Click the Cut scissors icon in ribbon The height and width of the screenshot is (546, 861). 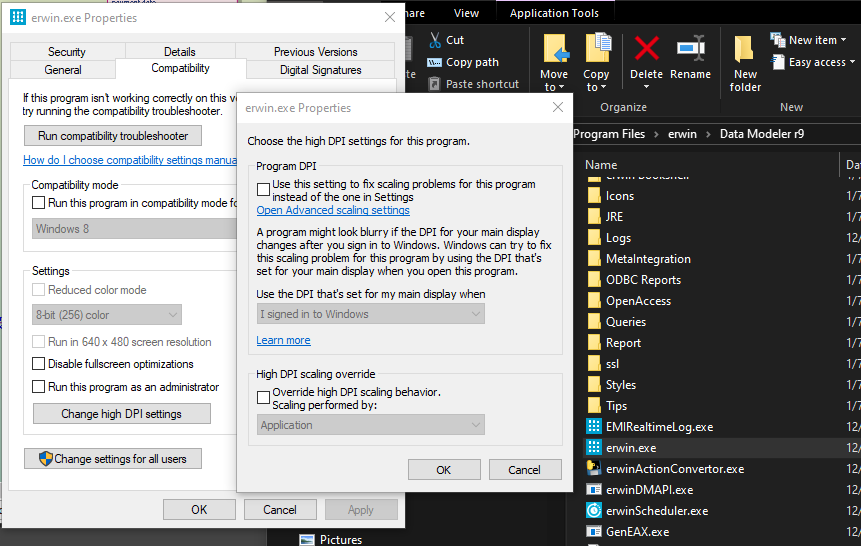click(435, 40)
